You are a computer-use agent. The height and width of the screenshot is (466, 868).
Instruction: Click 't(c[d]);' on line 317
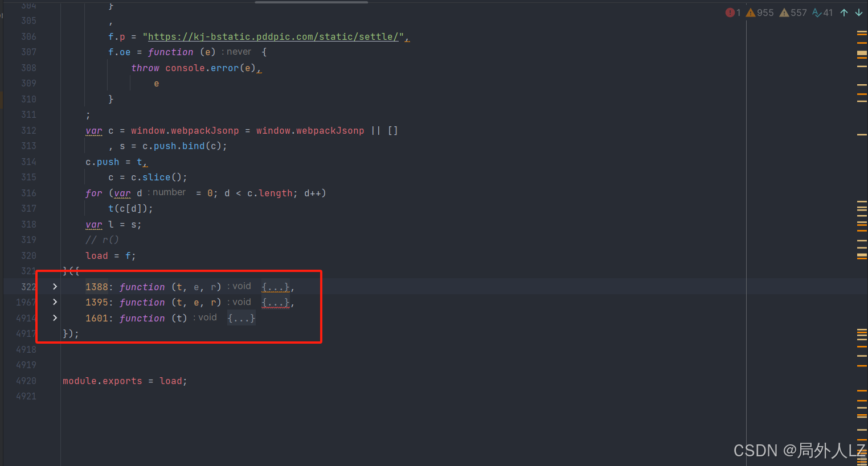[x=130, y=209]
